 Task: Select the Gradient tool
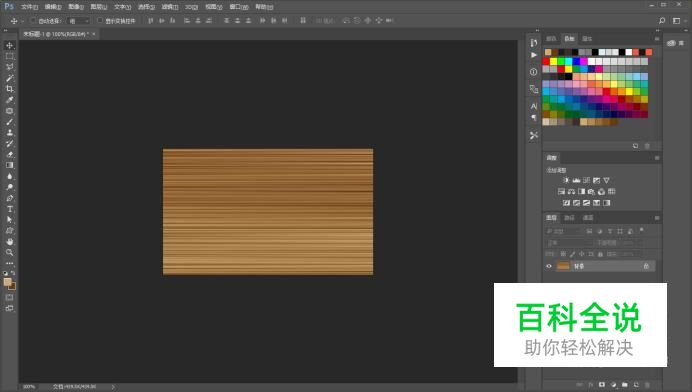(9, 165)
